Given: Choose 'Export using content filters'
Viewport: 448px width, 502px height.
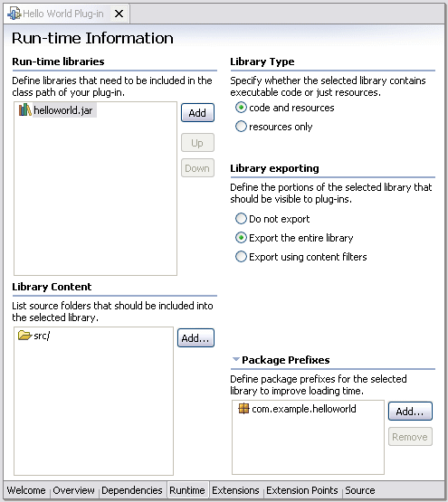Looking at the screenshot, I should 241,257.
